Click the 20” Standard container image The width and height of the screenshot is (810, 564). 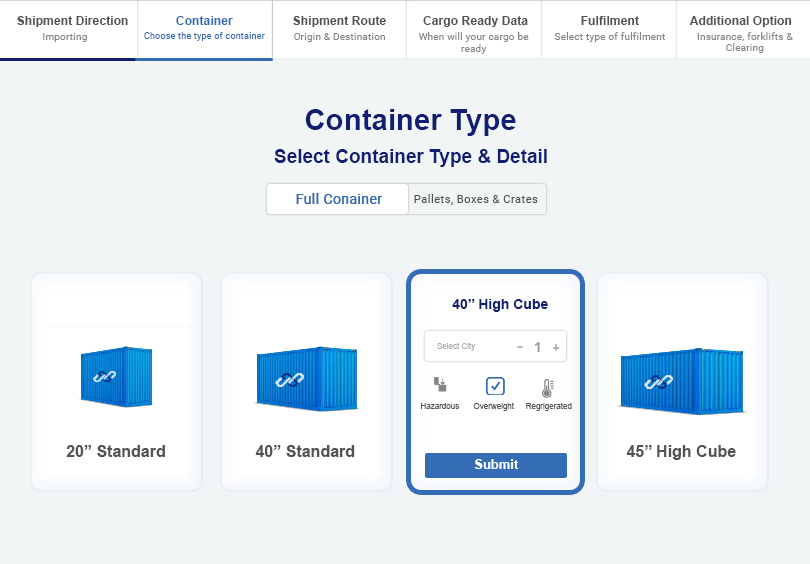pyautogui.click(x=116, y=377)
